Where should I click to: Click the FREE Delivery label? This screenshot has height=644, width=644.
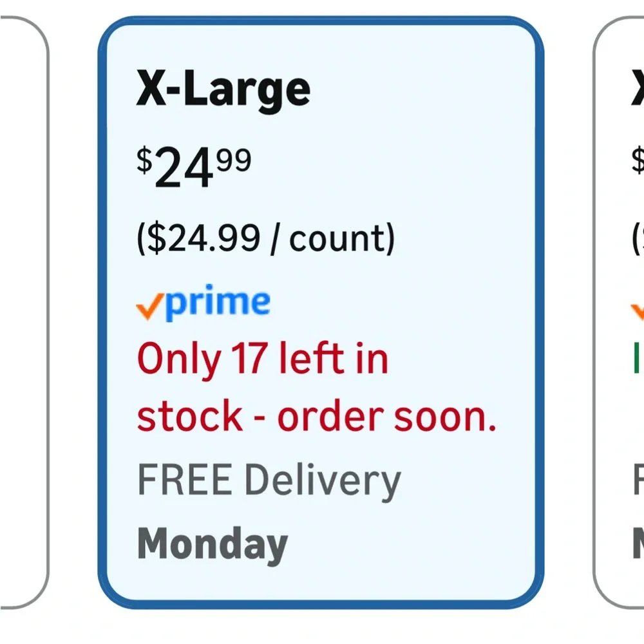(x=269, y=480)
